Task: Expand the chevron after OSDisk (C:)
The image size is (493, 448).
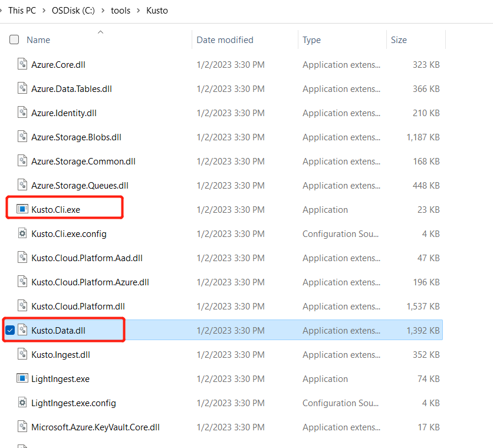Action: (x=103, y=11)
